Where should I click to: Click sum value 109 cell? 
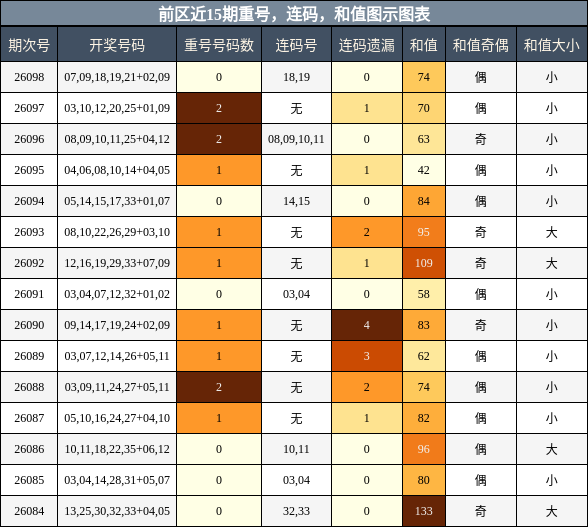[x=424, y=263]
